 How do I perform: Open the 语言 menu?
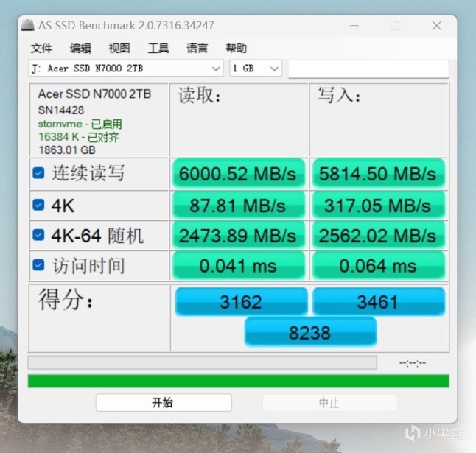(x=197, y=48)
